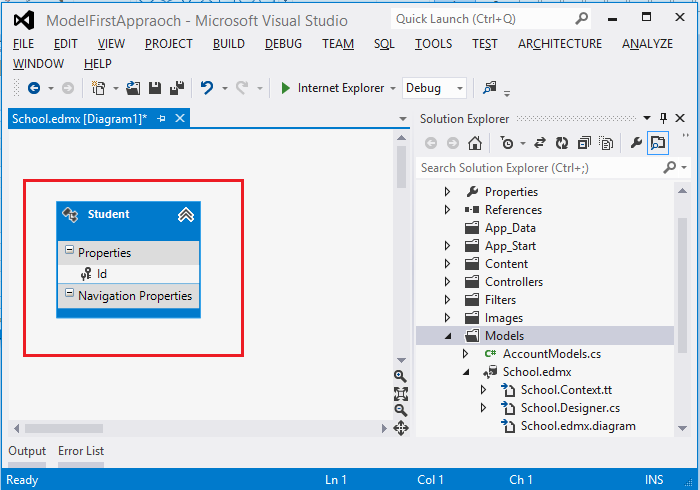Click the Pending Changes Filter icon
Image resolution: width=700 pixels, height=490 pixels.
[507, 143]
